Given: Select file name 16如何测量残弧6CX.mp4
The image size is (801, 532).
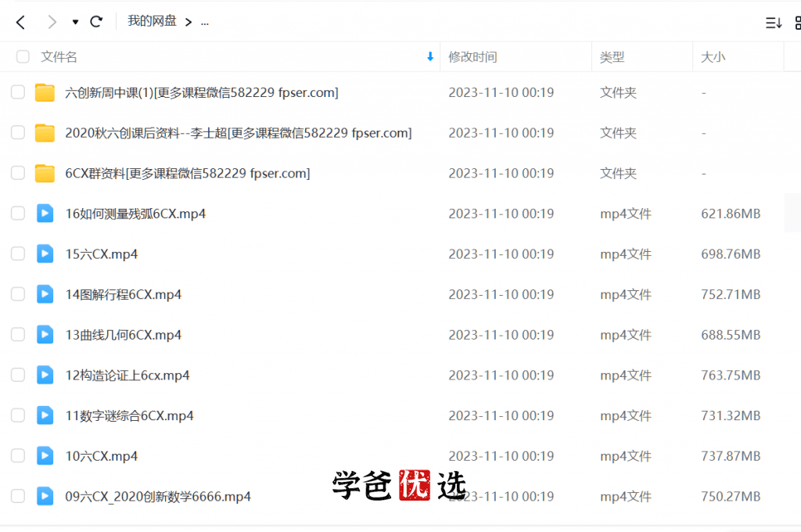Looking at the screenshot, I should click(135, 214).
